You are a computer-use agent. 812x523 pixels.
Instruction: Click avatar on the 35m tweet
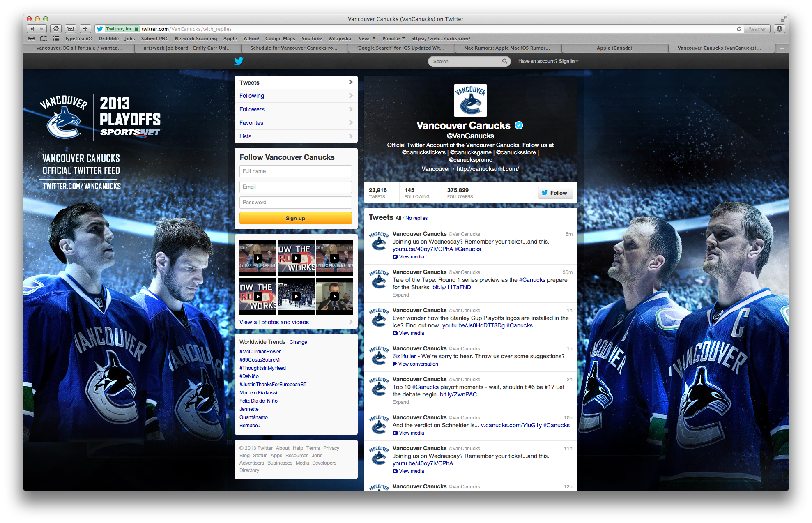[x=378, y=279]
